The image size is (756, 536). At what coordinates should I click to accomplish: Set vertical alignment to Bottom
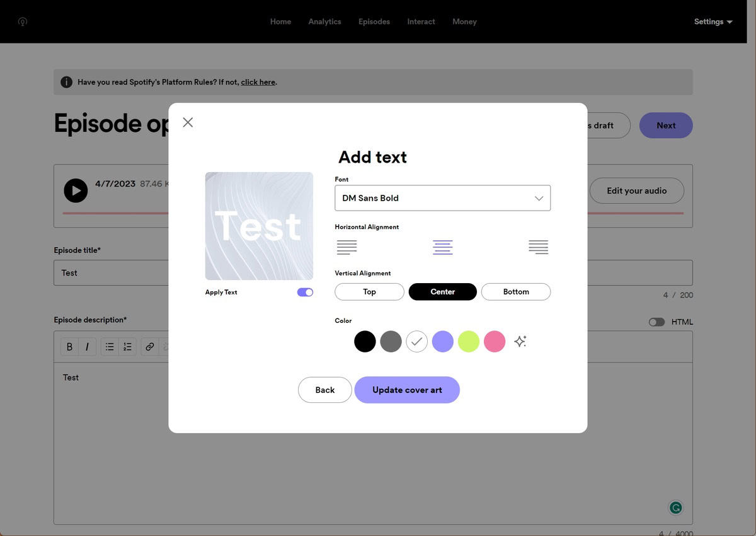point(516,292)
